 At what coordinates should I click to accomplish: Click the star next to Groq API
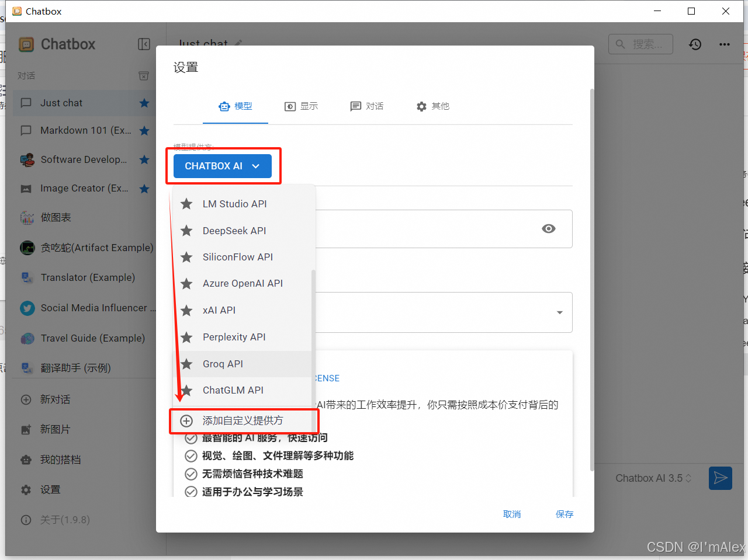click(186, 364)
